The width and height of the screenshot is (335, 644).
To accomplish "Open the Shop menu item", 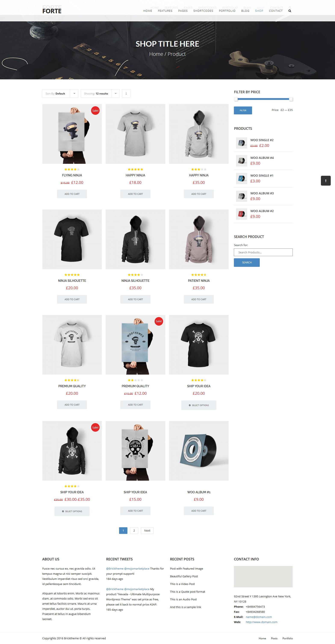I will [x=259, y=11].
